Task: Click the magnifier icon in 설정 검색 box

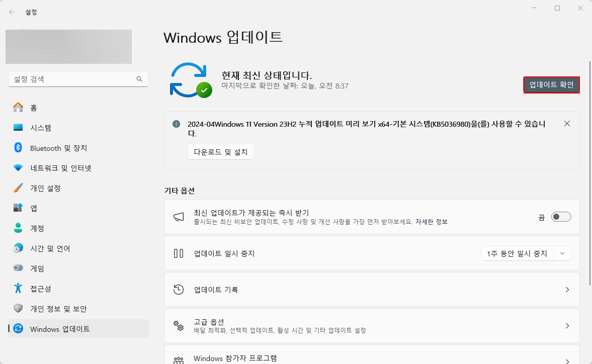Action: click(x=139, y=79)
